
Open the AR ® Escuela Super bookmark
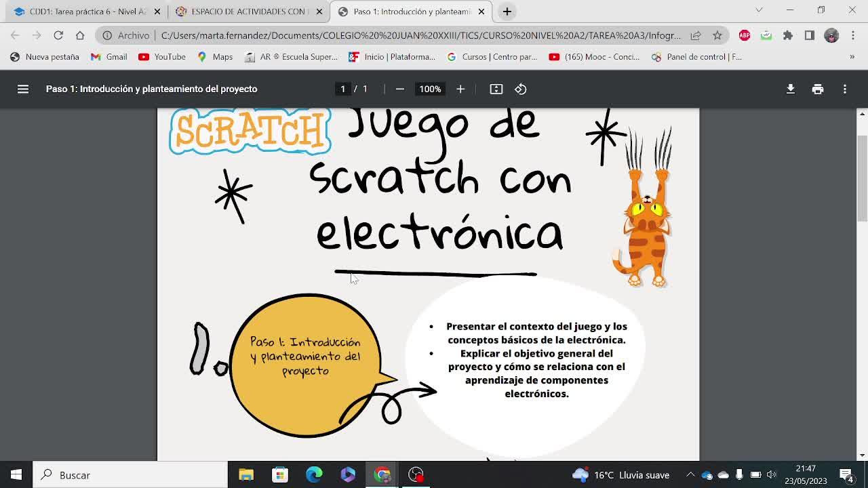[291, 57]
